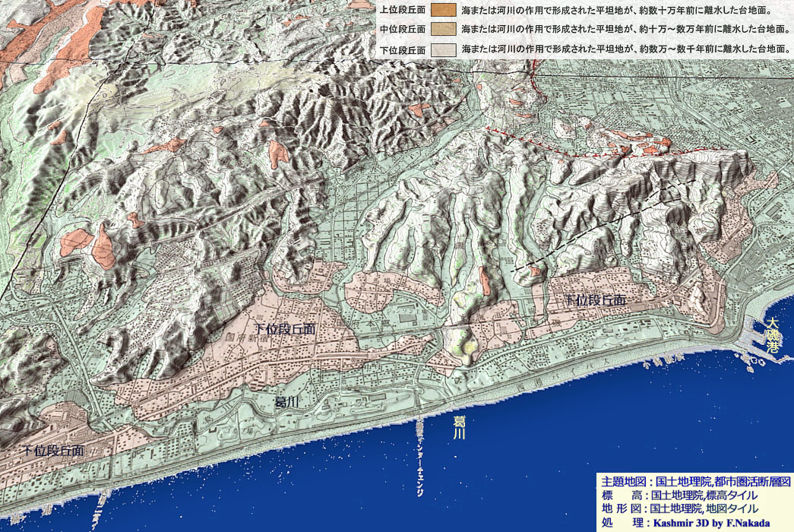Screen dimensions: 794x532
Task: Click the yellow 葛川 label over the sea
Action: tap(459, 428)
